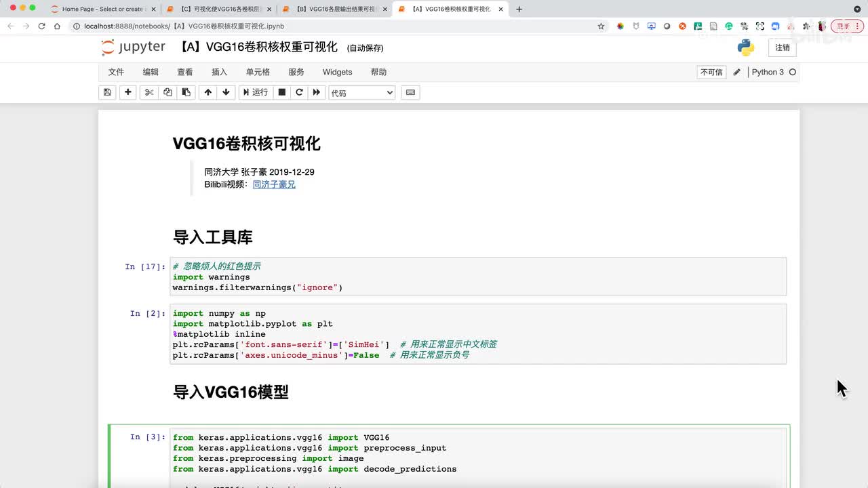Image resolution: width=868 pixels, height=488 pixels.
Task: Open the 编辑 menu
Action: pos(151,72)
